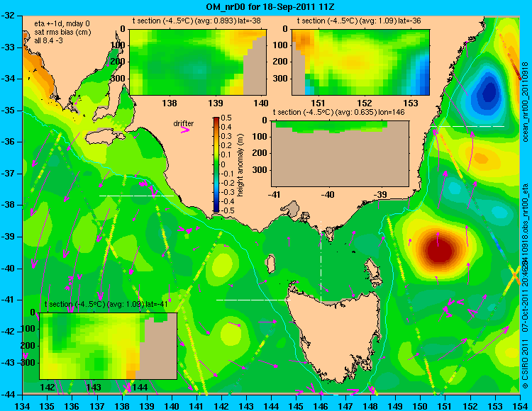Click the 152 tick under the lat=-36 inset
Viewport: 532px width, 411px height.
[x=365, y=103]
